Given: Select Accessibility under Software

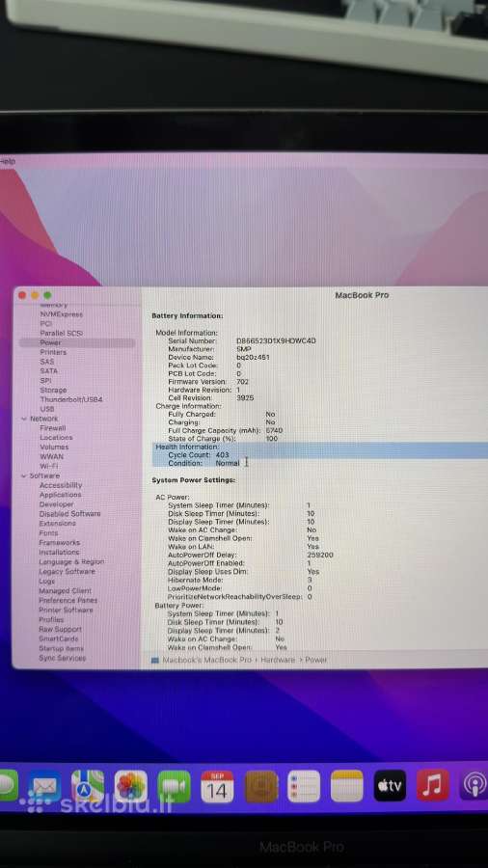Looking at the screenshot, I should (x=61, y=485).
